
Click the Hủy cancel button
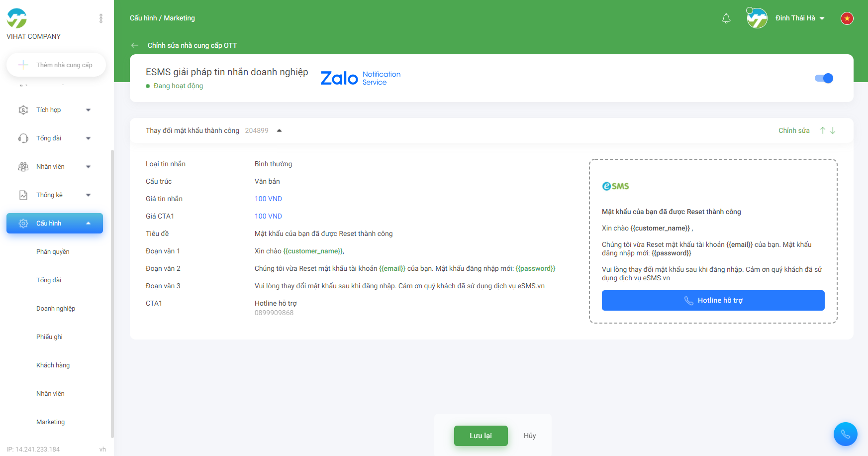click(x=530, y=436)
